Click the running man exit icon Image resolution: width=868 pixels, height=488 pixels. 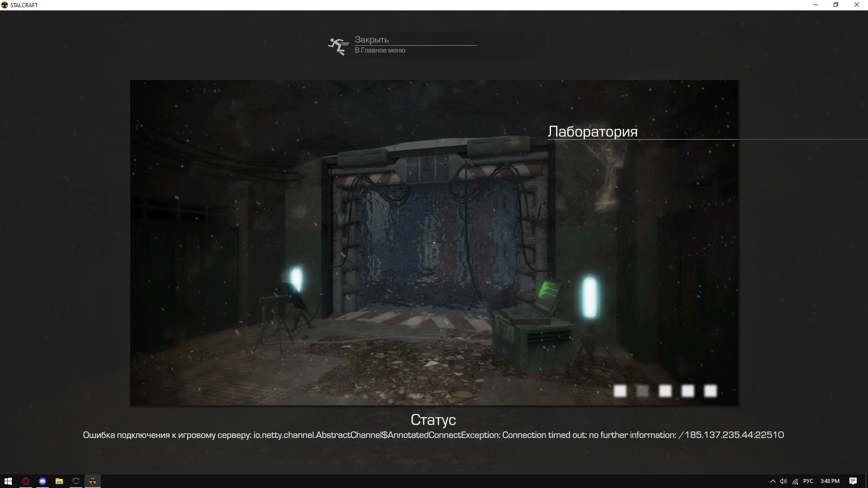point(338,47)
